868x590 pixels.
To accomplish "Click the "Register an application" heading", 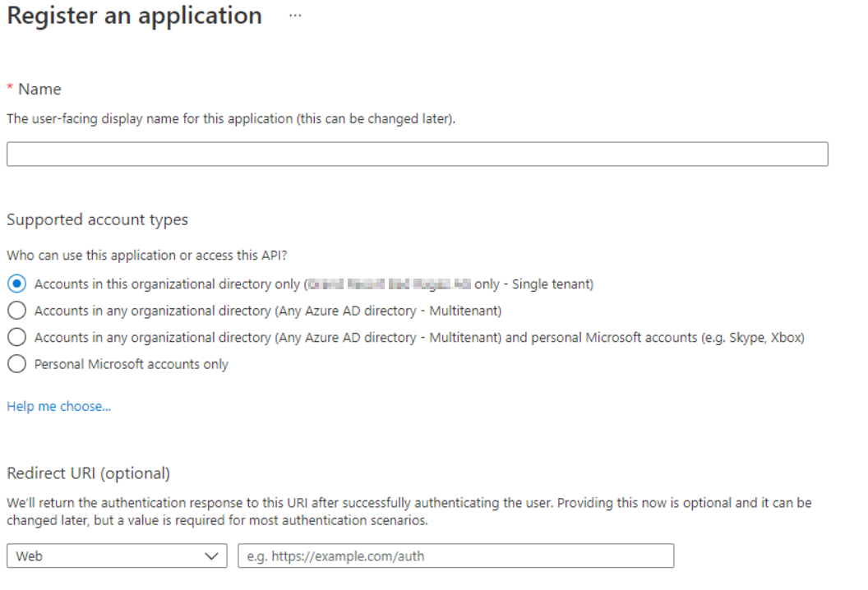I will 133,16.
